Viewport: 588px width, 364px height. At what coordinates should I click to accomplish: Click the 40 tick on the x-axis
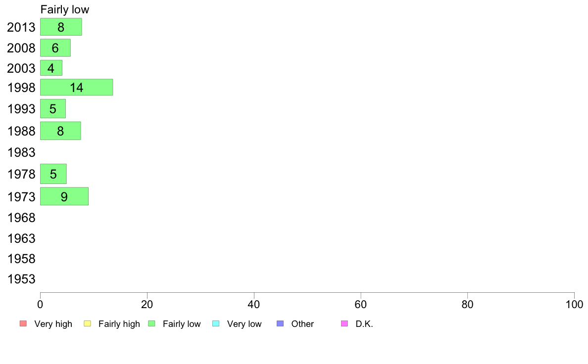pyautogui.click(x=254, y=304)
